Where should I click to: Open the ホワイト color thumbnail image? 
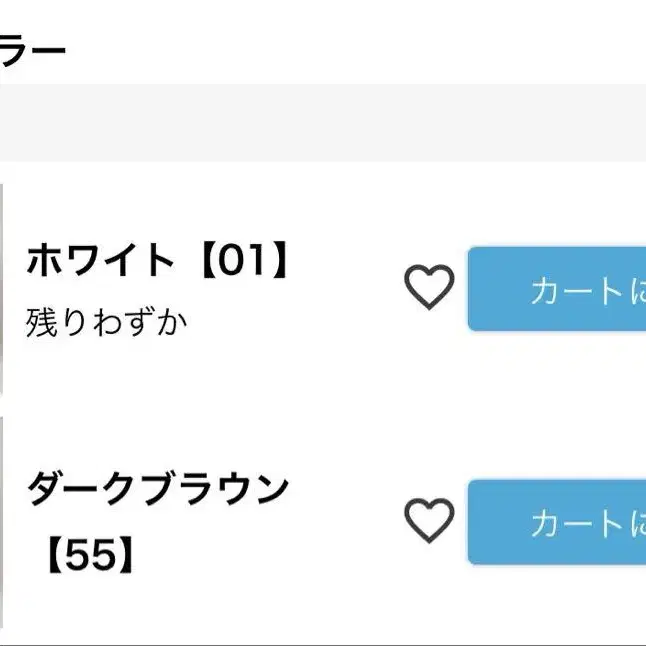click(x=3, y=290)
